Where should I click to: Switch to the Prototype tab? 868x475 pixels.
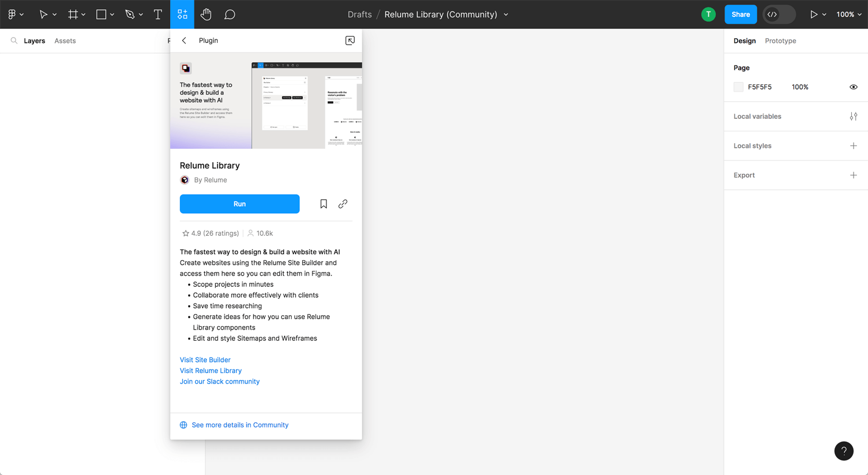tap(781, 41)
